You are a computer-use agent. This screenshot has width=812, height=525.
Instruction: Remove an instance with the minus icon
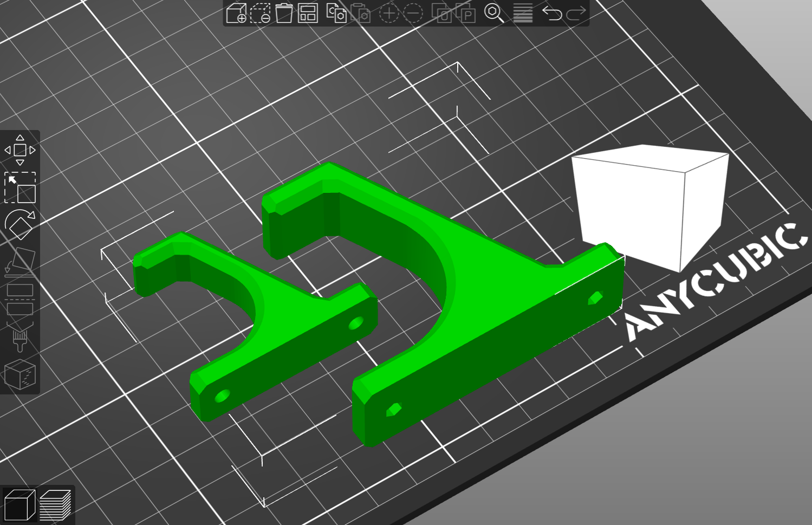413,13
